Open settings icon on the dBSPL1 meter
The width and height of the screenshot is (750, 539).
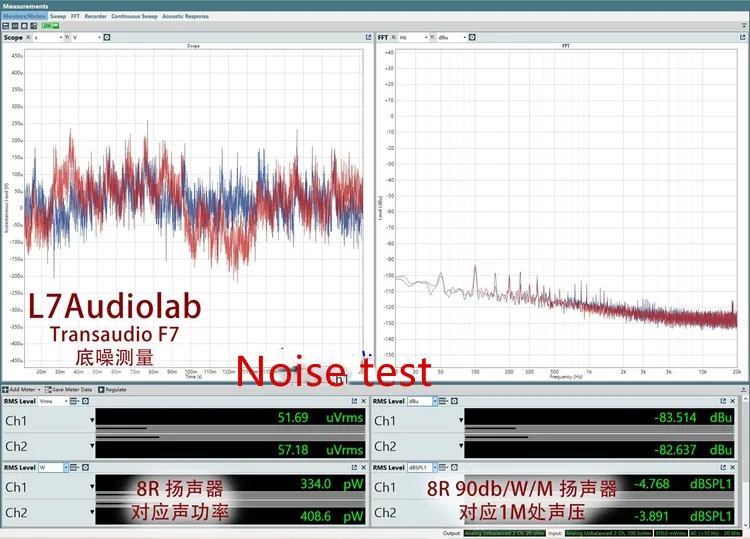454,468
